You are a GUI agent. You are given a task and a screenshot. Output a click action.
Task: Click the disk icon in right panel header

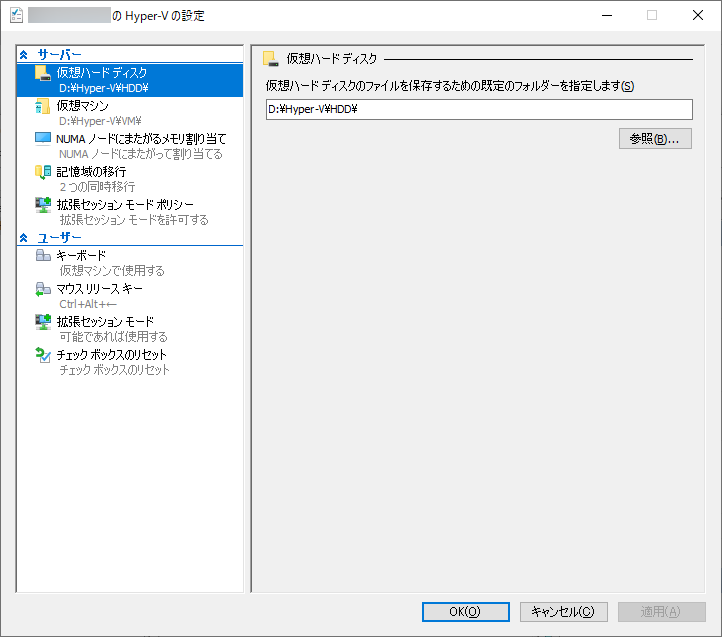[270, 59]
